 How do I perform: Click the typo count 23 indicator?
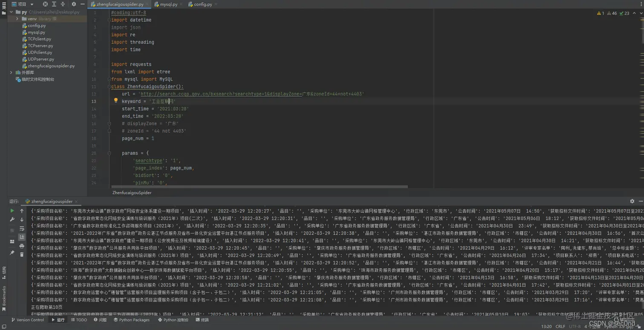point(624,13)
